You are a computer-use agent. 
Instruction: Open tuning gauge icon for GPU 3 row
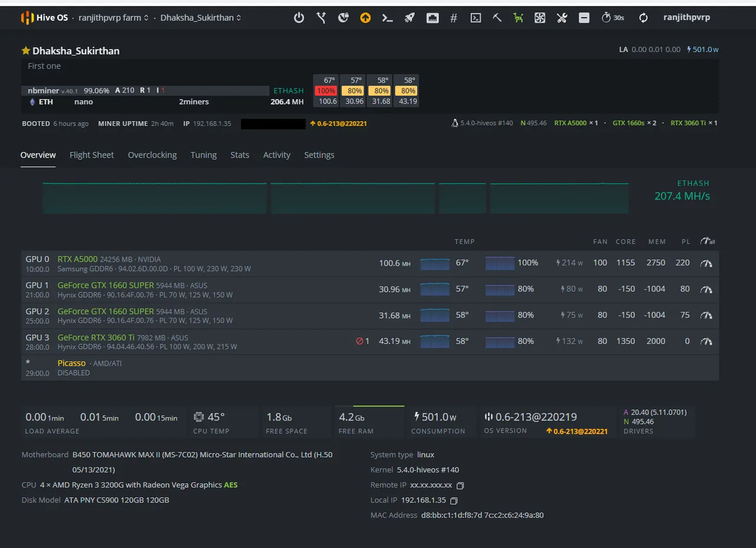pos(706,341)
